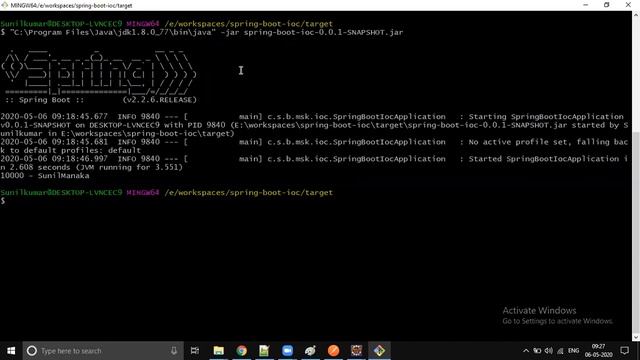Open the network status tray icon
This screenshot has width=640, height=360.
coord(560,351)
